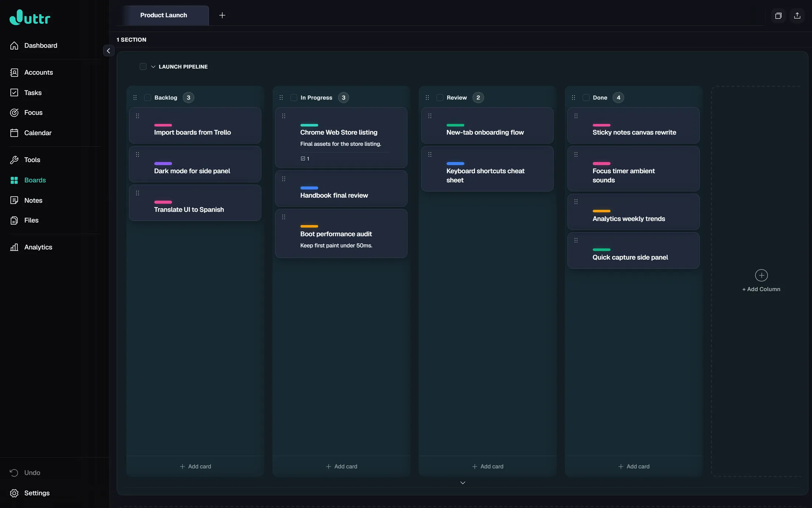
Task: Expand the chevron below the board columns
Action: coord(462,483)
